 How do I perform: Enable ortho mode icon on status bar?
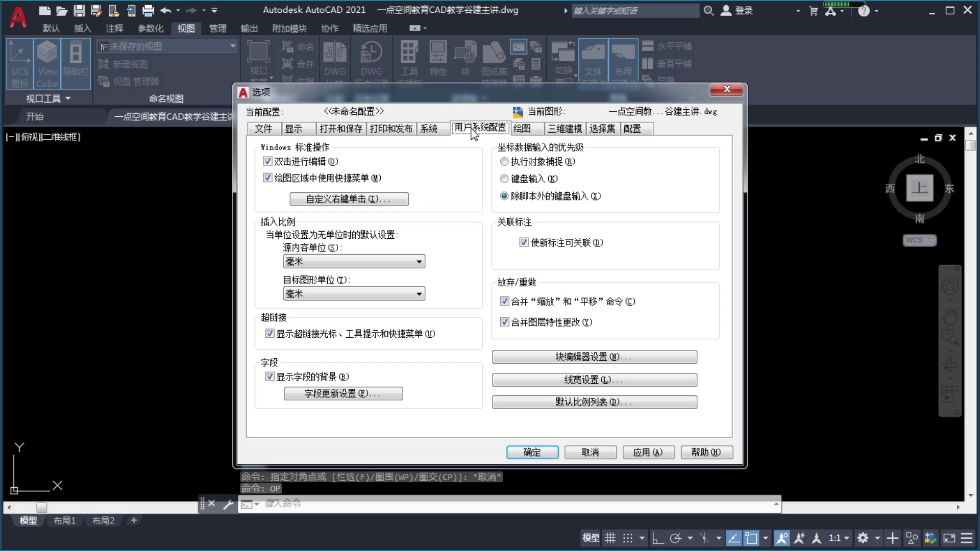coord(657,538)
